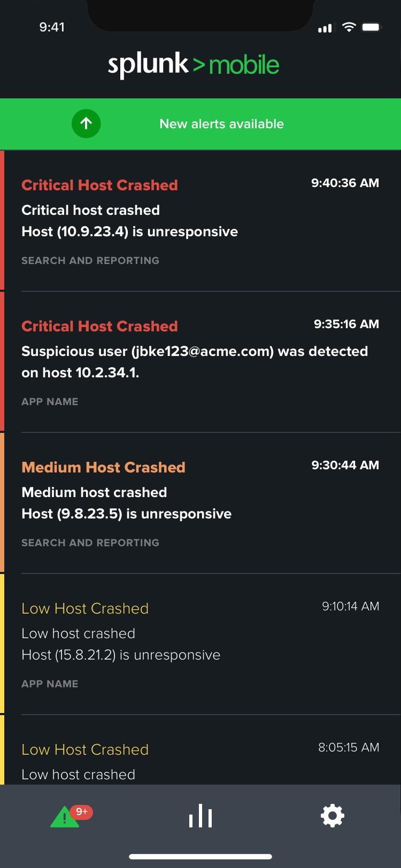Open the Dashboards bar chart tab
The height and width of the screenshot is (868, 401).
(x=200, y=816)
